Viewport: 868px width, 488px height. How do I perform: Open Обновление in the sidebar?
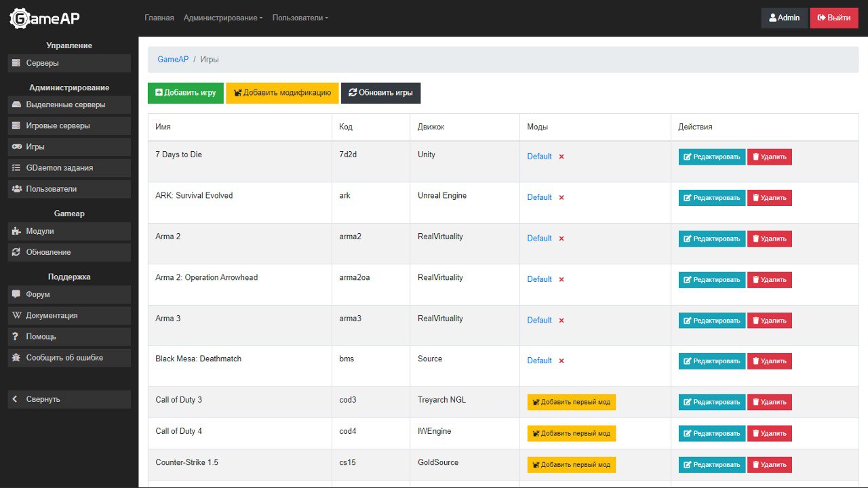coord(69,252)
